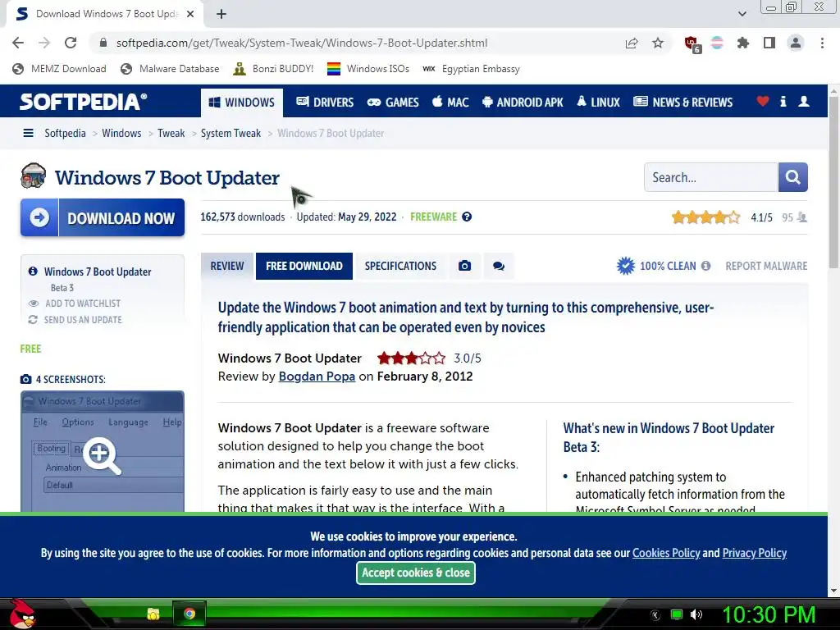The image size is (840, 630).
Task: Click the Softpedia logo
Action: click(84, 102)
